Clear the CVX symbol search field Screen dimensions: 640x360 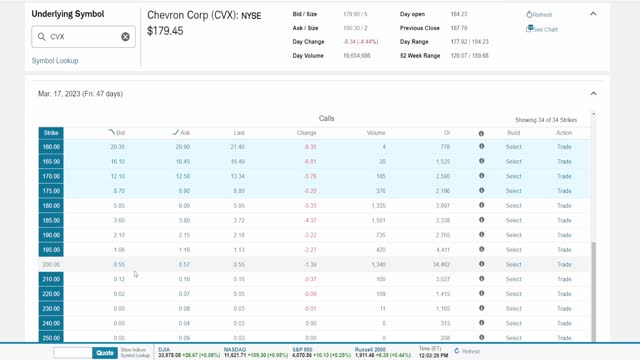(x=125, y=37)
